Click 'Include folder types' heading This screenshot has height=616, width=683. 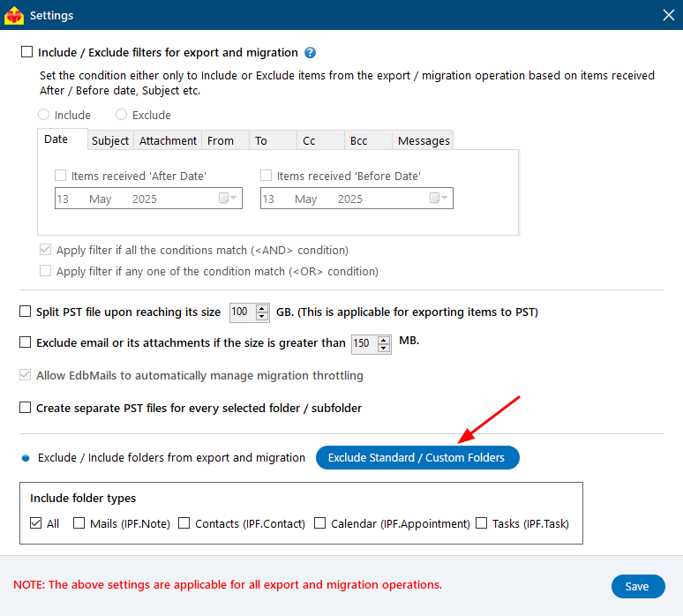pos(83,498)
